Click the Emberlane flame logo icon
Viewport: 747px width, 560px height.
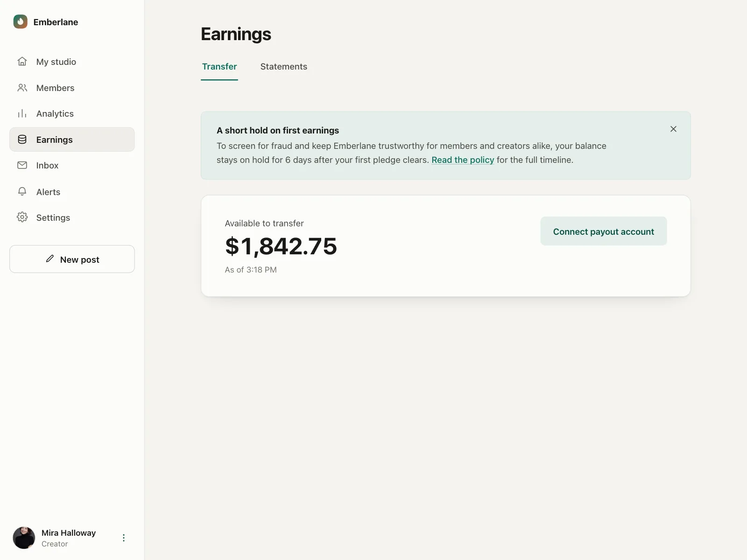pyautogui.click(x=21, y=22)
